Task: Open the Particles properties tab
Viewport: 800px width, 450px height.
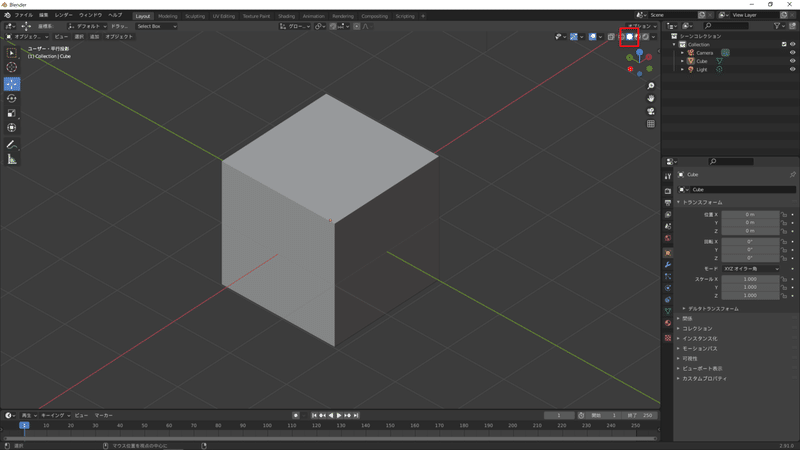Action: 668,276
